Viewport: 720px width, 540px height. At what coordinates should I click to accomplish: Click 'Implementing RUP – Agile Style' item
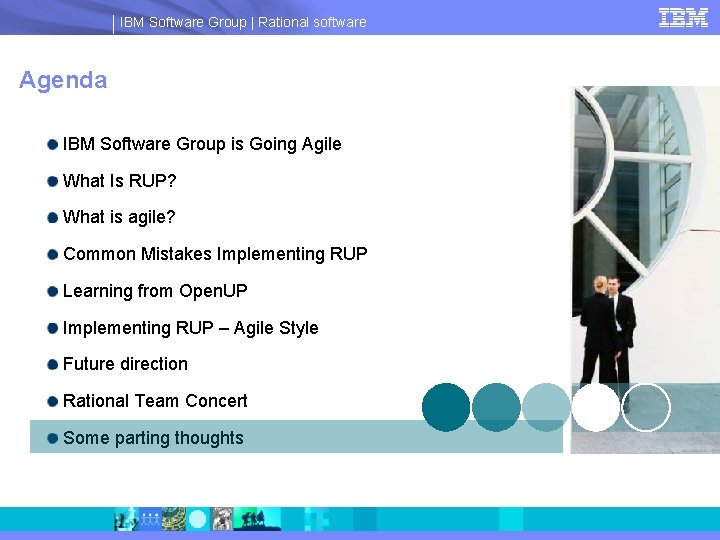click(191, 328)
